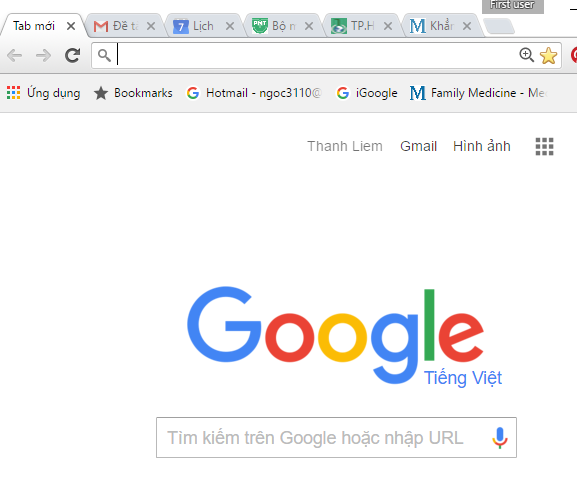Click the forward navigation arrow

tap(43, 56)
